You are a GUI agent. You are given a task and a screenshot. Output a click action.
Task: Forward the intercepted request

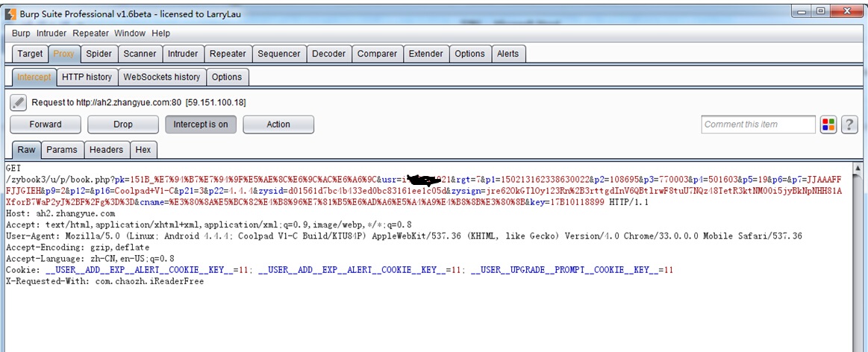tap(46, 125)
